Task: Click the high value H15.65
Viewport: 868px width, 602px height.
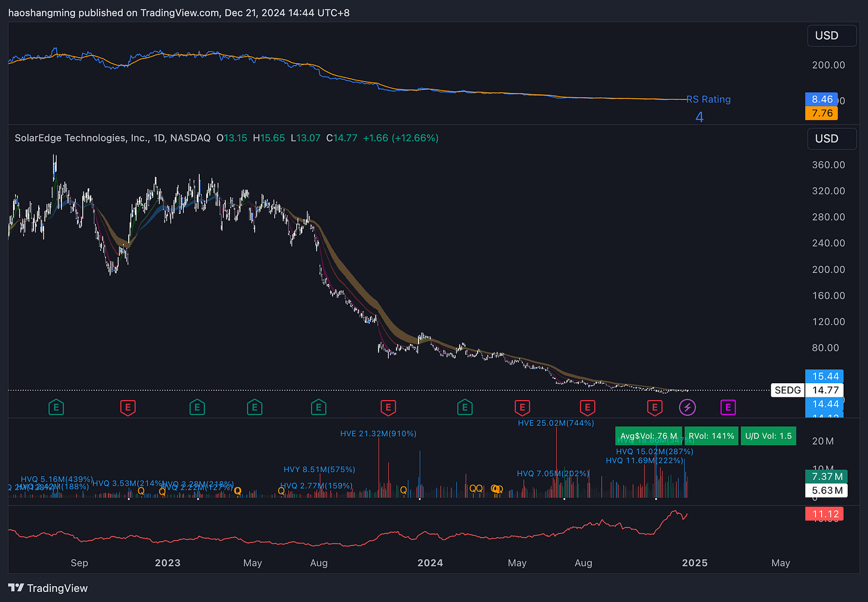Action: (x=269, y=138)
